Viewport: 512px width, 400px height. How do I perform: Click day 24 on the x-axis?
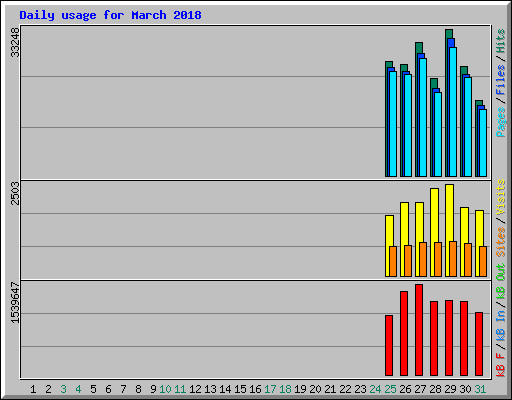[375, 389]
